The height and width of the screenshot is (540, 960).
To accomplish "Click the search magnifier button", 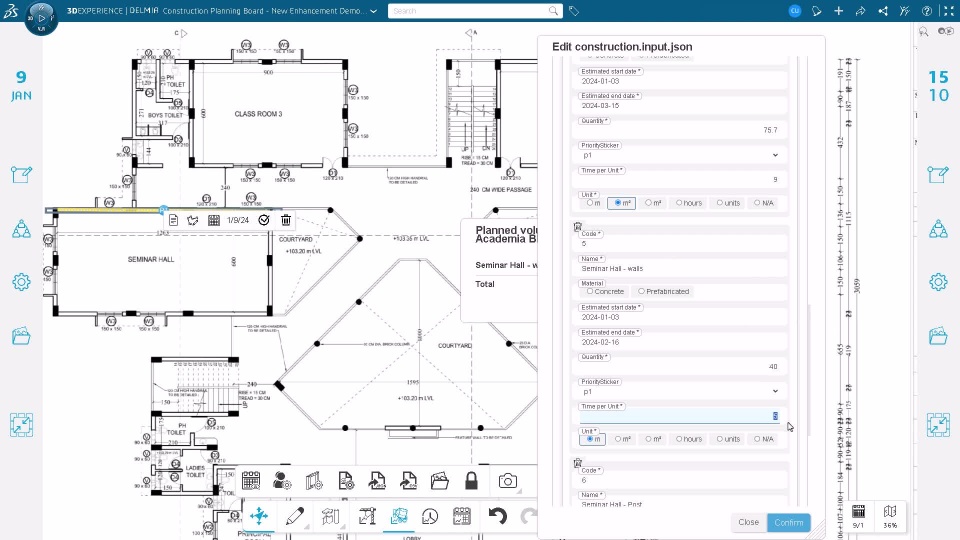I will pos(553,11).
